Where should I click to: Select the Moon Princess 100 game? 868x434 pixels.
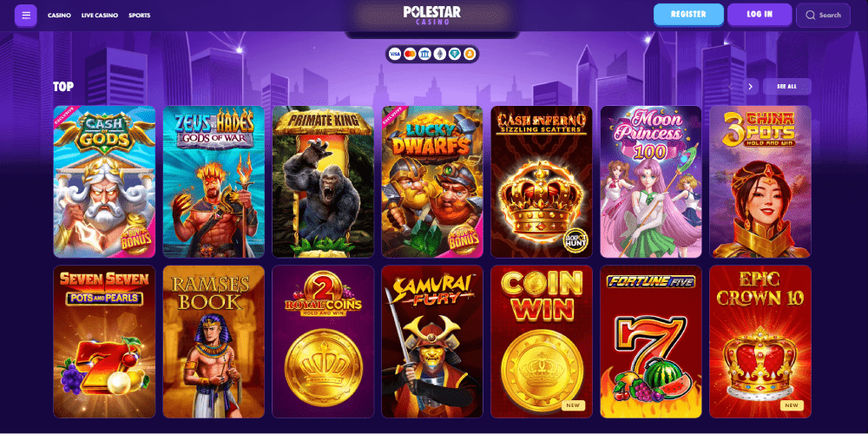click(x=650, y=181)
